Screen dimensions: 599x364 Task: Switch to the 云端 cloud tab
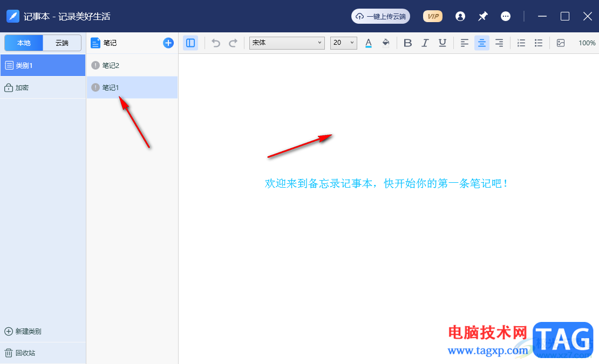[x=62, y=43]
